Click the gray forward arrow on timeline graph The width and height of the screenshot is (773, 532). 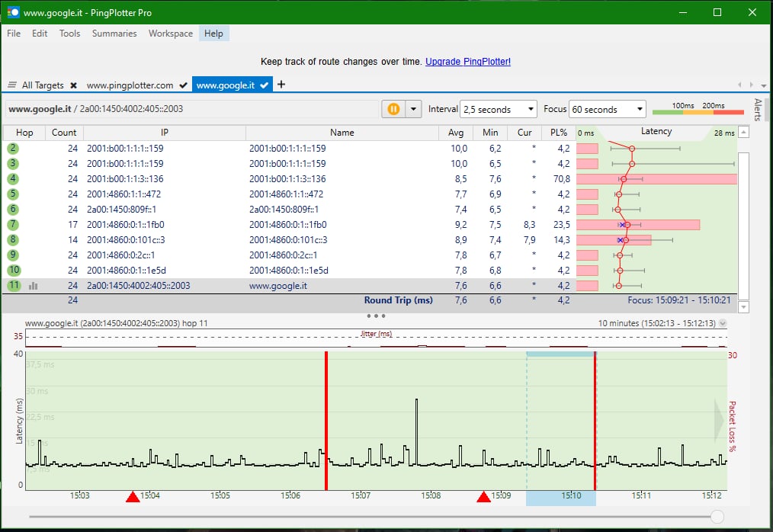720,421
